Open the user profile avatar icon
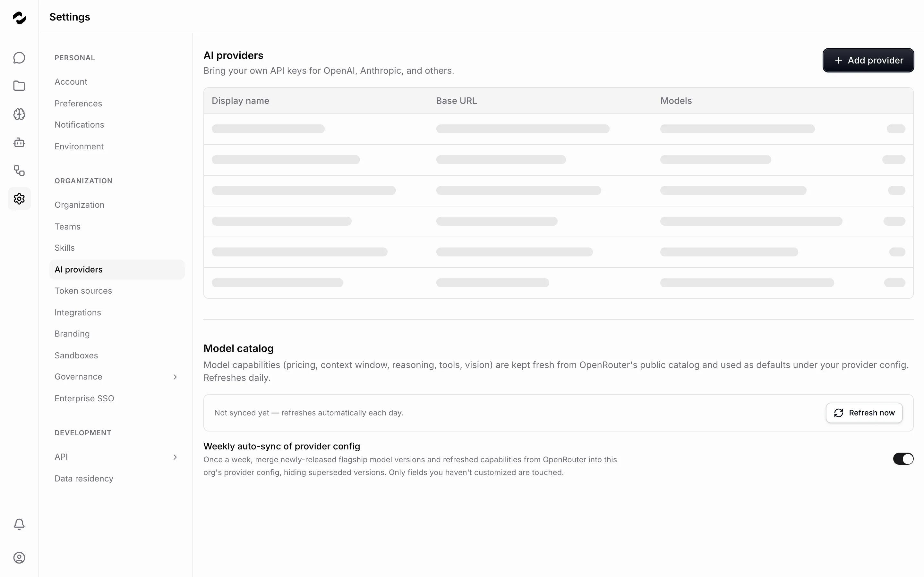Viewport: 924px width, 577px height. point(19,558)
